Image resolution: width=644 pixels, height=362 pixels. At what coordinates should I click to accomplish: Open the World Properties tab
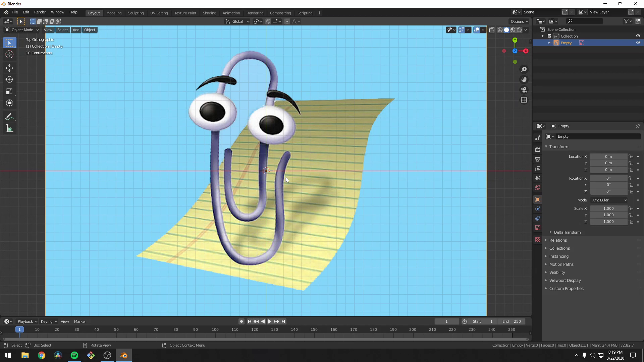tap(538, 187)
